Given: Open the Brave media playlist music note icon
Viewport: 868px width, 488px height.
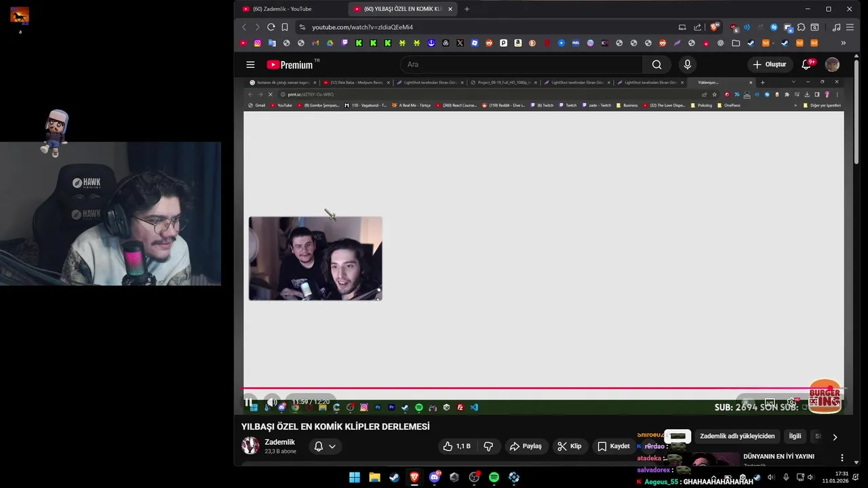Looking at the screenshot, I should [x=836, y=27].
